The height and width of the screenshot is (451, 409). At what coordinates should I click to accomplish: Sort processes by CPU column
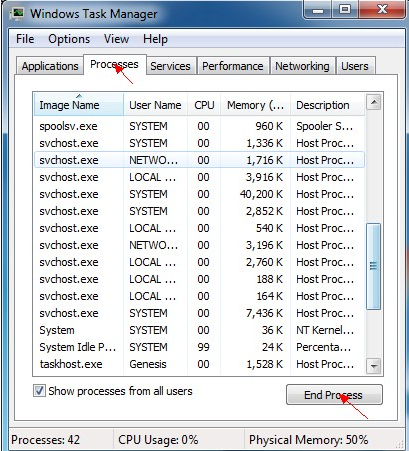pyautogui.click(x=204, y=105)
